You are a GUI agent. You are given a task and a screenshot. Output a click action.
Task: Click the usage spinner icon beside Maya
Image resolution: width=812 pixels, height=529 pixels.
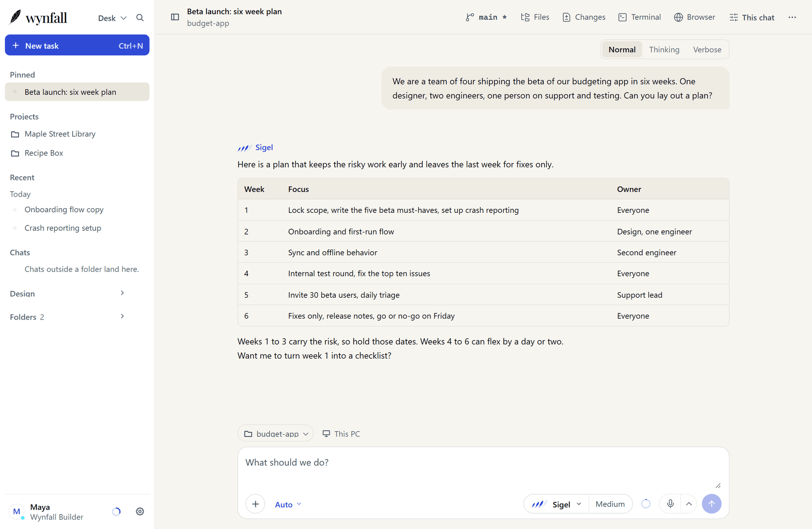coord(116,511)
